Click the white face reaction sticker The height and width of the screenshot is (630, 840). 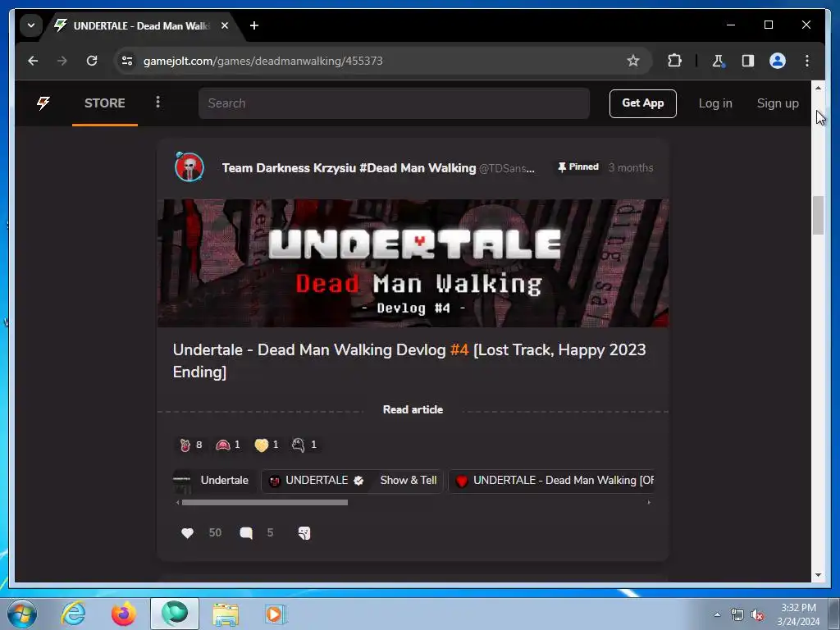[x=304, y=445]
